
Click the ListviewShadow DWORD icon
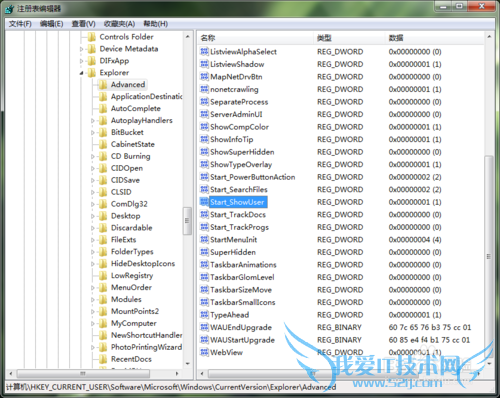pos(204,64)
